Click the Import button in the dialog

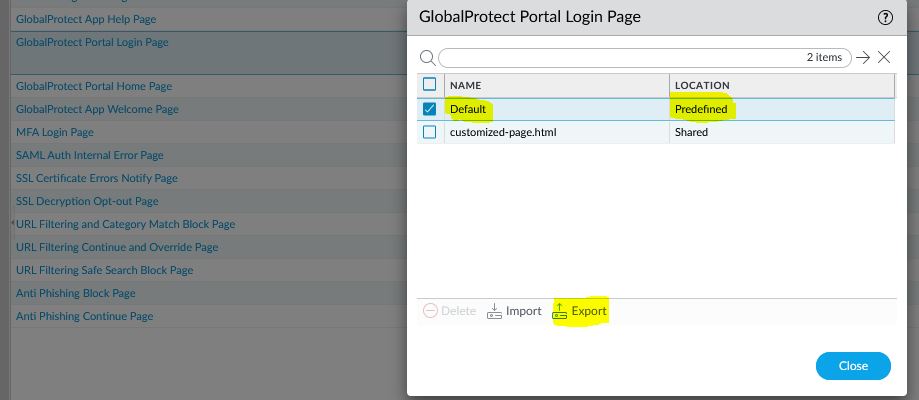coord(514,311)
